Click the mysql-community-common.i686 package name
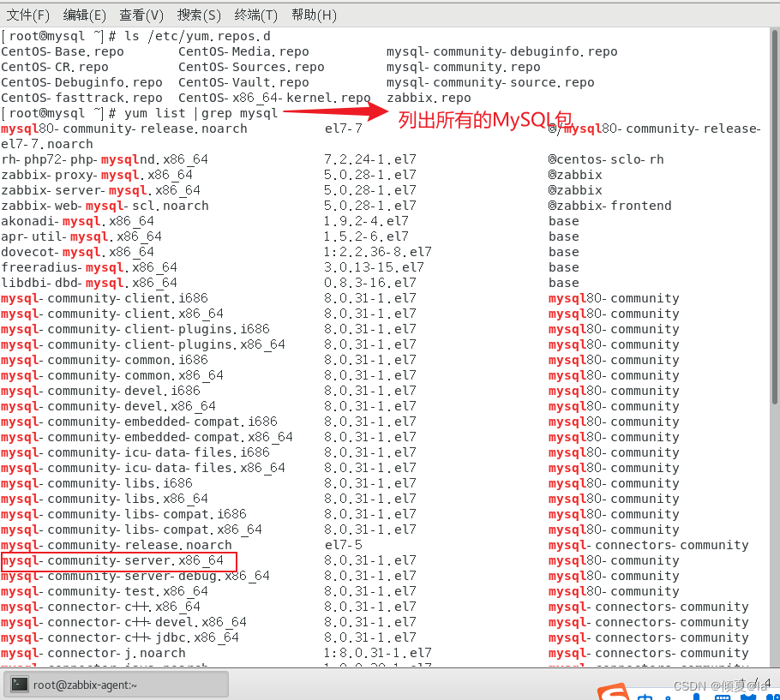 [105, 360]
